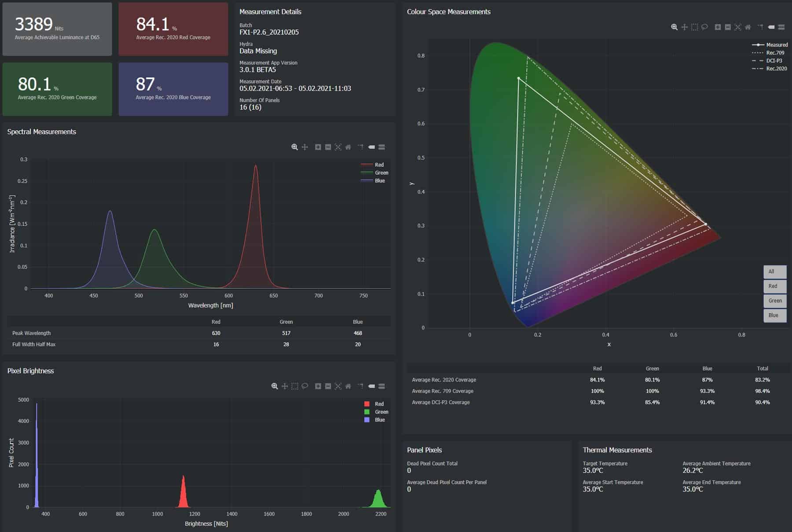Show closest data on hover in Spectral chart
Image resolution: width=792 pixels, height=532 pixels.
[371, 147]
